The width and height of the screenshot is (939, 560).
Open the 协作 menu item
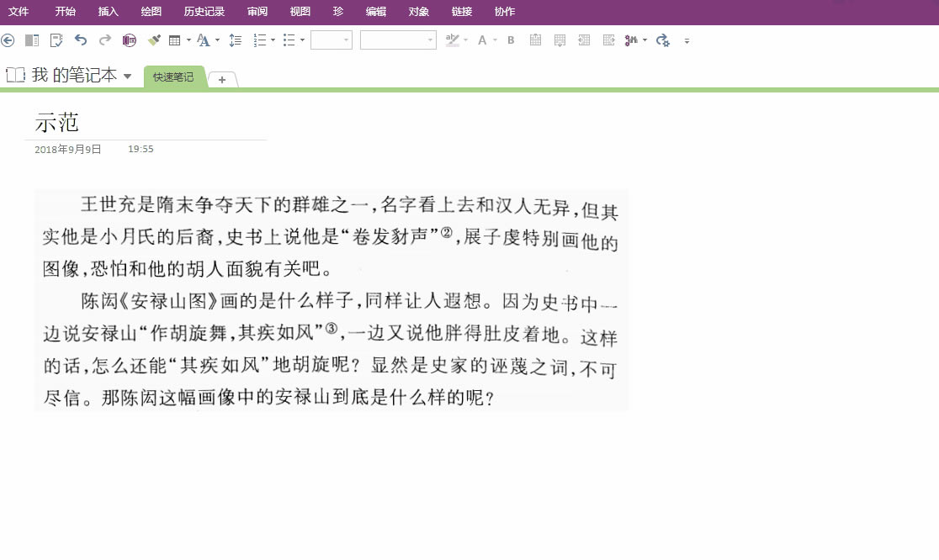(x=504, y=11)
